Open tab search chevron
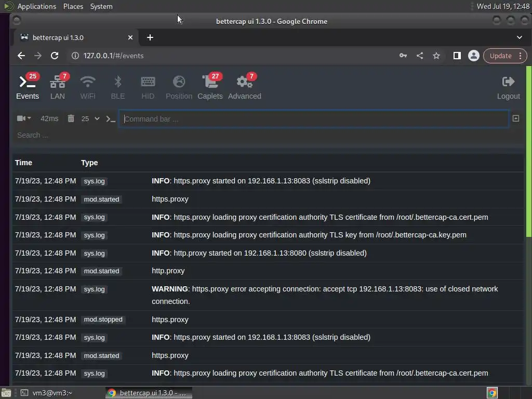This screenshot has height=399, width=532. (x=520, y=37)
